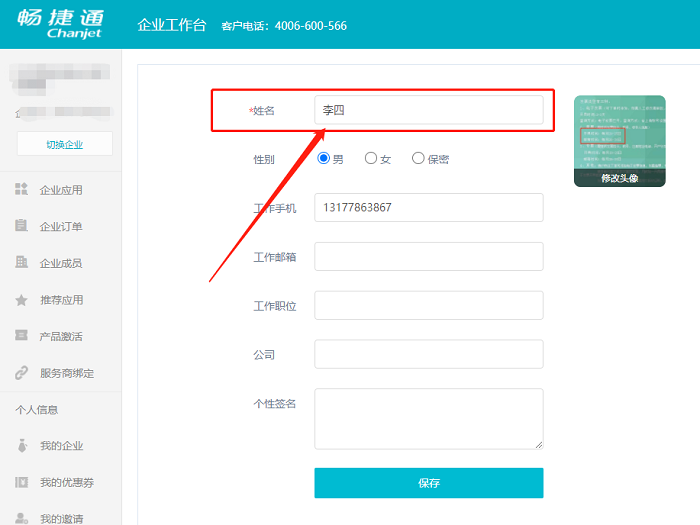Image resolution: width=700 pixels, height=525 pixels.
Task: Click the 公司 input field
Action: 429,354
